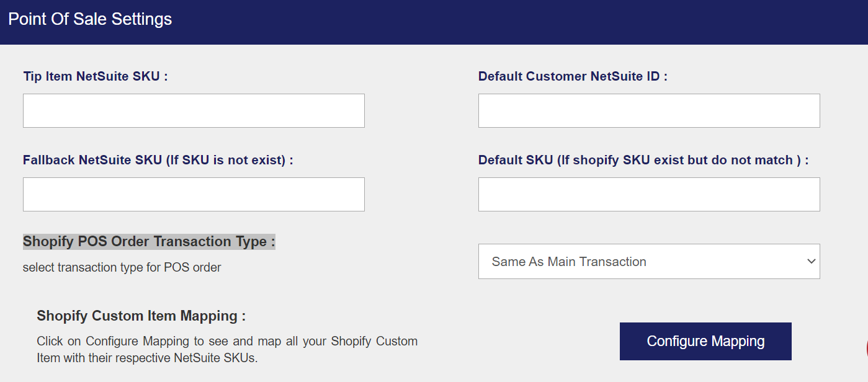Click the Fallback NetSuite SKU label text
Image resolution: width=868 pixels, height=382 pixels.
pos(158,160)
